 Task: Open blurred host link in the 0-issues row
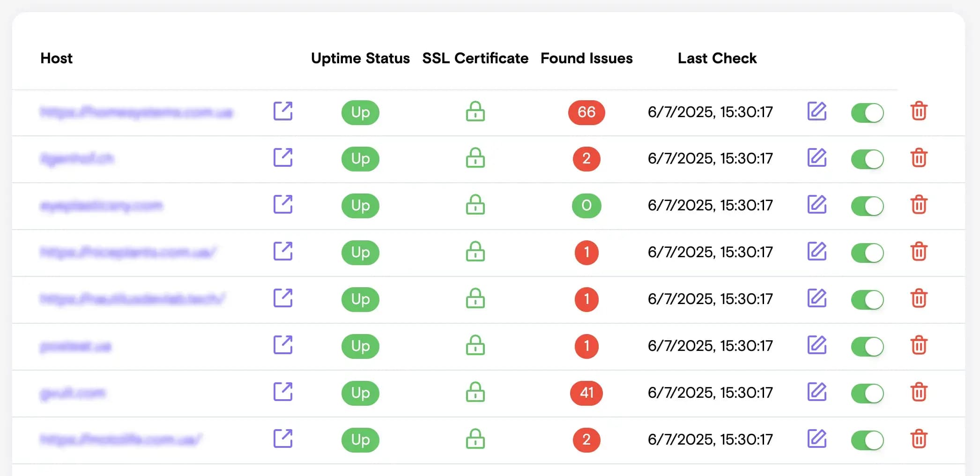coord(101,206)
